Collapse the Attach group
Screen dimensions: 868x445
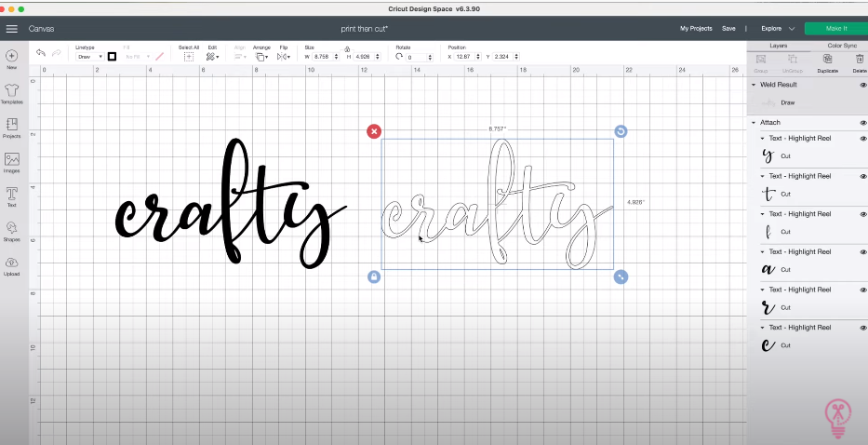pos(754,123)
